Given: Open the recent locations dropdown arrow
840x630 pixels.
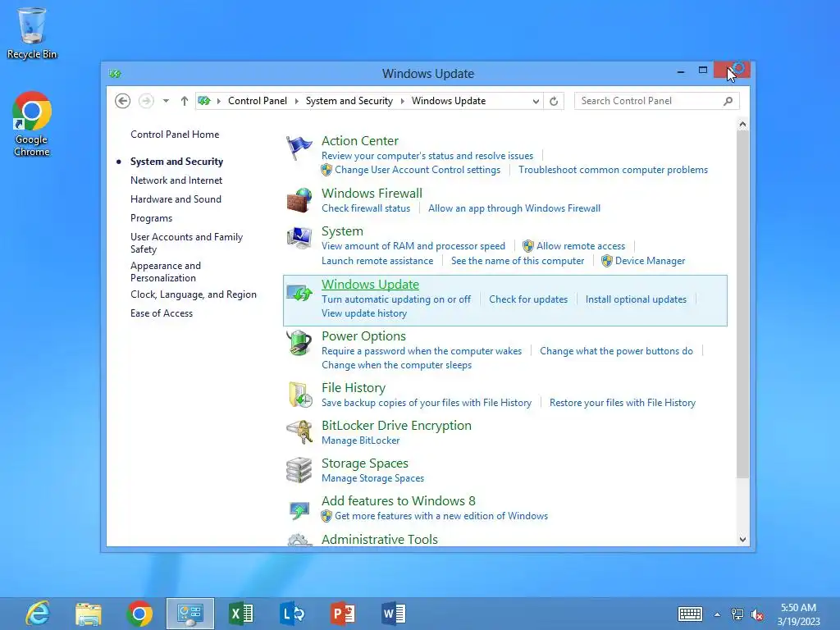Looking at the screenshot, I should (166, 101).
